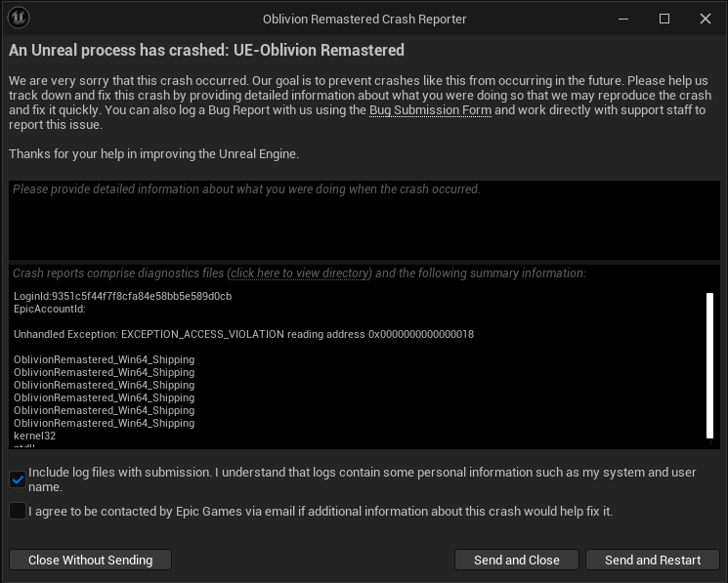Click the first OblivionRemastered_Win64_Shipping stack entry

tap(104, 359)
